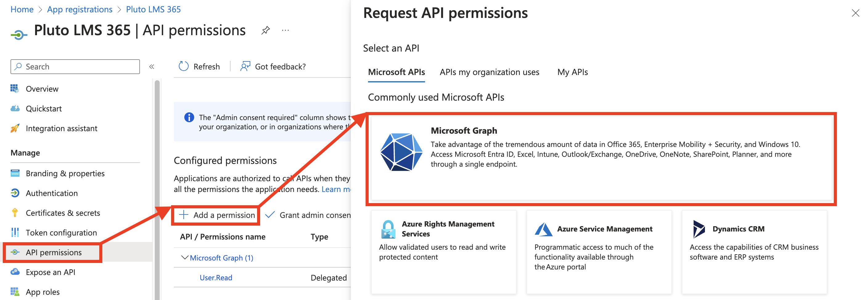Click the Commonly used Microsoft APIs heading

click(x=436, y=97)
